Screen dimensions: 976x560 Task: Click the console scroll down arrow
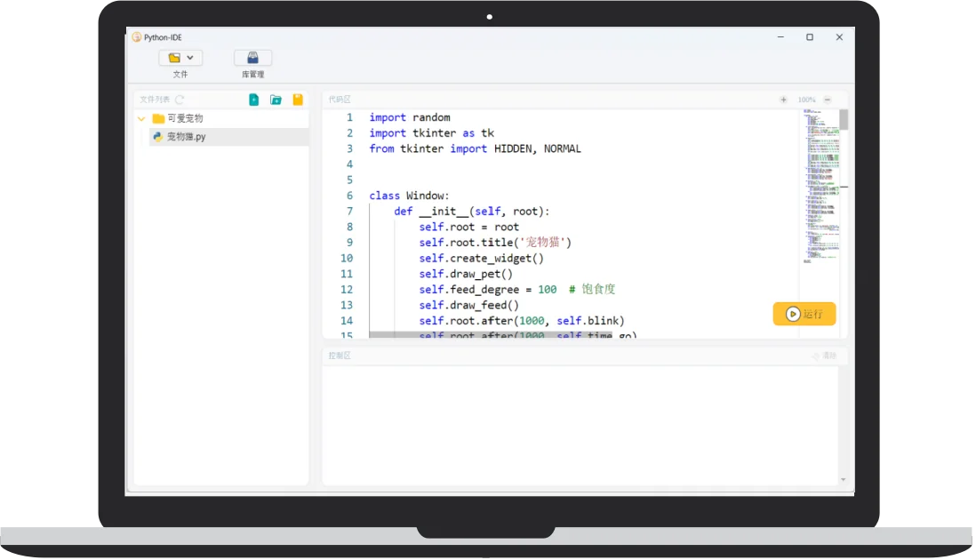(x=844, y=480)
